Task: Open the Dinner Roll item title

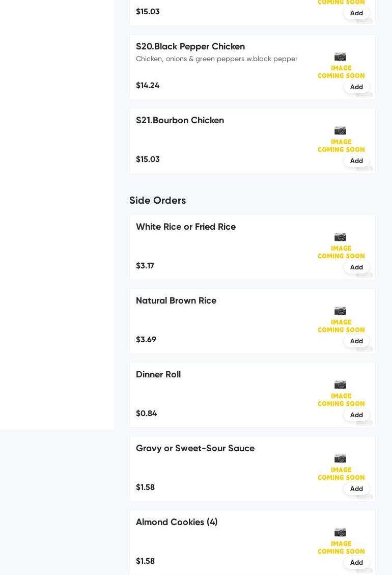Action: coord(158,374)
